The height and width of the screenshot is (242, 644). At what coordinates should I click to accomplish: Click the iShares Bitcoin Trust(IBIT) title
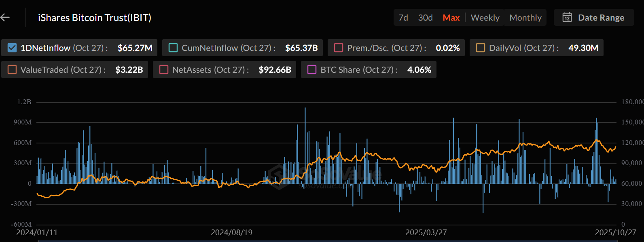[x=95, y=18]
